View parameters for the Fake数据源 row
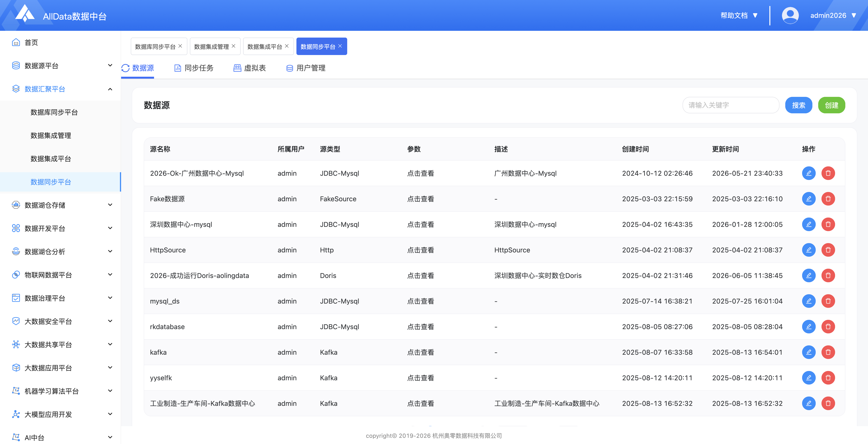This screenshot has width=868, height=444. tap(420, 199)
